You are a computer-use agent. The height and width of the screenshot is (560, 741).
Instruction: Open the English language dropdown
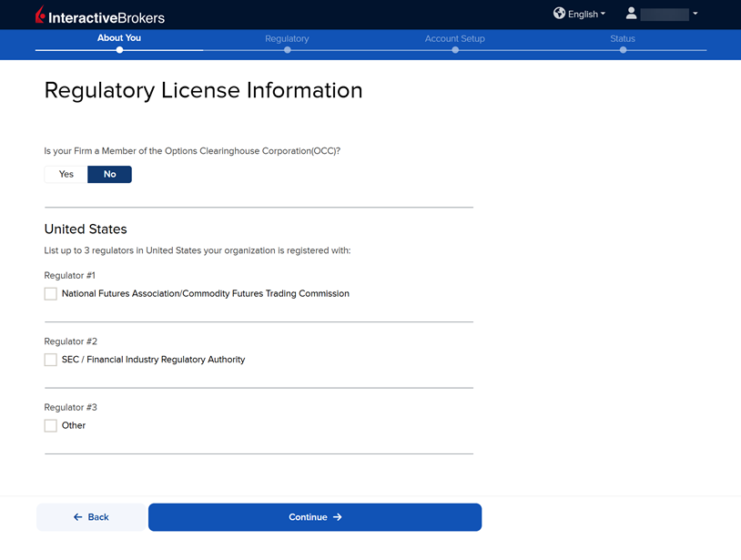[586, 15]
